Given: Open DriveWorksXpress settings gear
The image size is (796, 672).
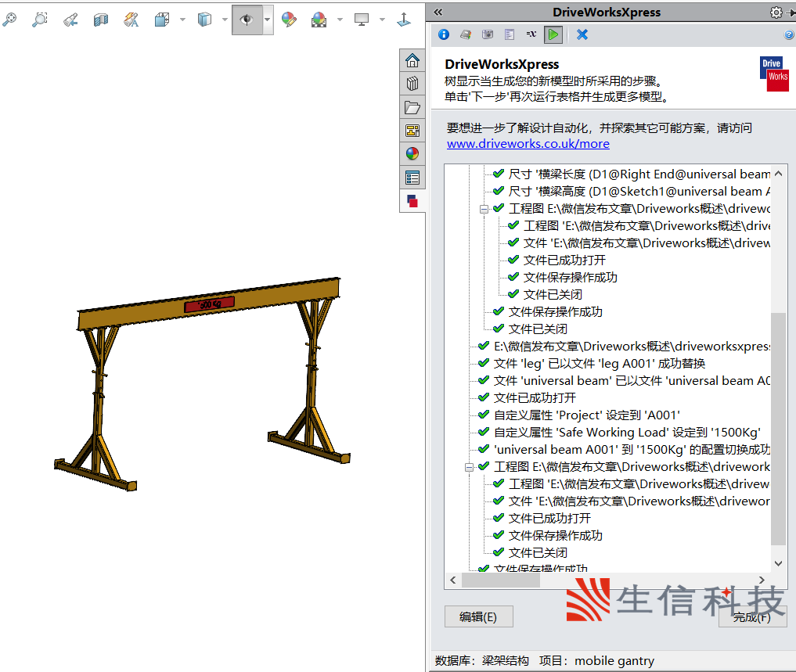Looking at the screenshot, I should 776,13.
